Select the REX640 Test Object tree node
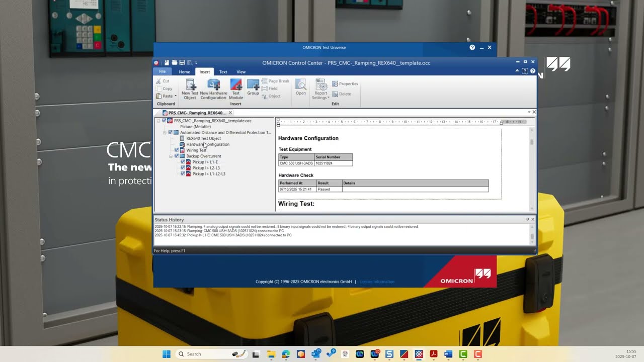Viewport: 644px width, 362px height. pos(203,138)
